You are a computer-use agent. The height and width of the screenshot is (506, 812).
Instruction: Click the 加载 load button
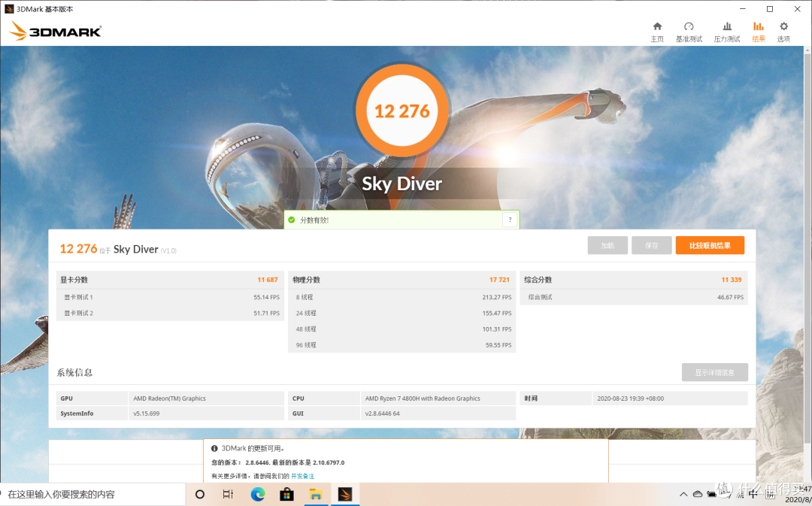tap(607, 246)
